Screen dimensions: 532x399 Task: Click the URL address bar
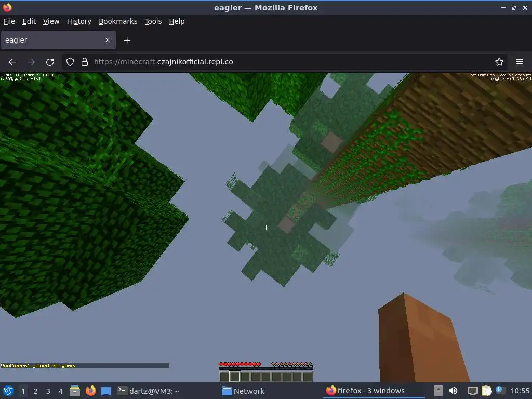click(x=284, y=62)
